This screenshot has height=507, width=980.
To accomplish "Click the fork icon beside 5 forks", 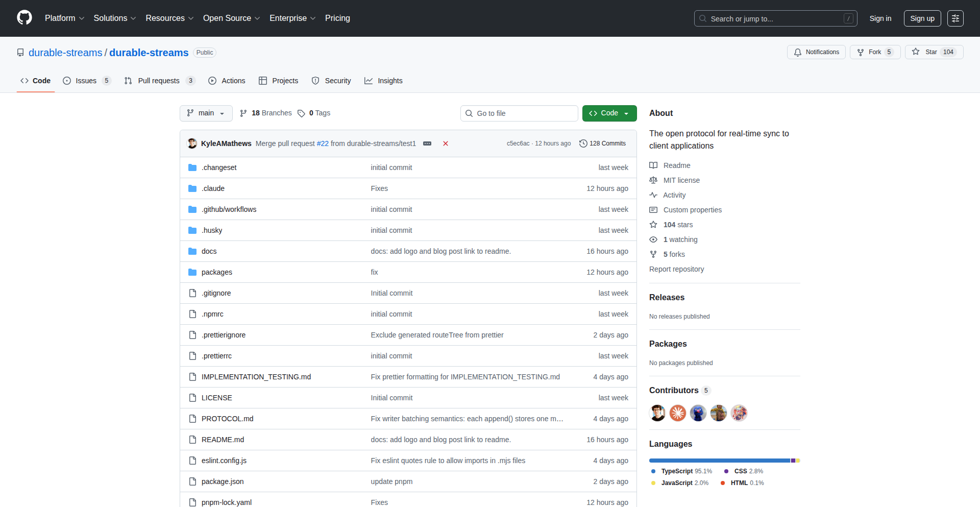I will (x=653, y=254).
